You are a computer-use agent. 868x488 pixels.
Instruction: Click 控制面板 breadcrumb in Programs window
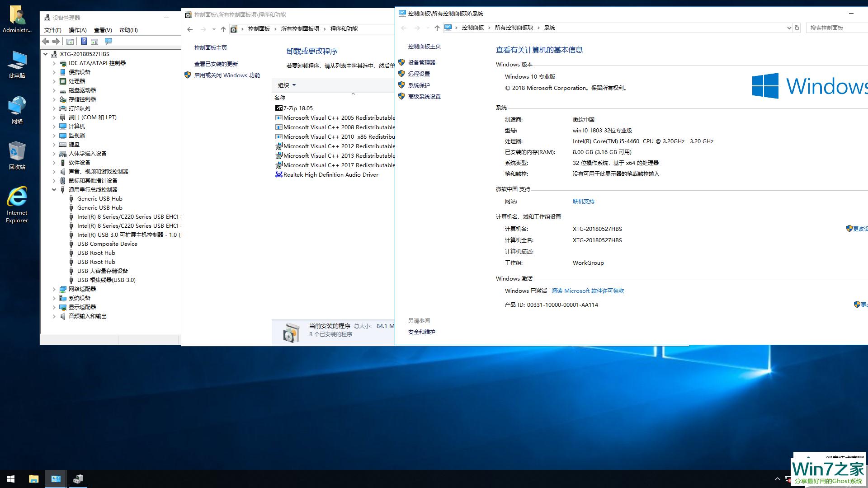click(259, 29)
